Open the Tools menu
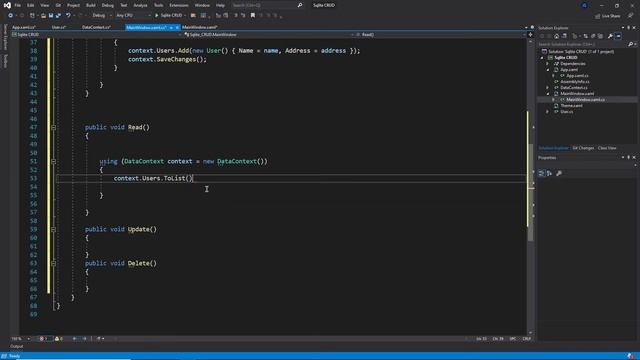This screenshot has height=360, width=640. click(x=158, y=5)
